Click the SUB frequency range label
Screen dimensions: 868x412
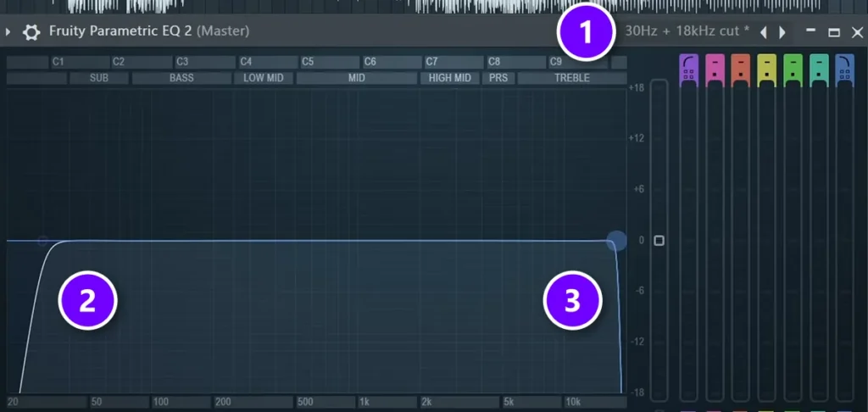(99, 78)
